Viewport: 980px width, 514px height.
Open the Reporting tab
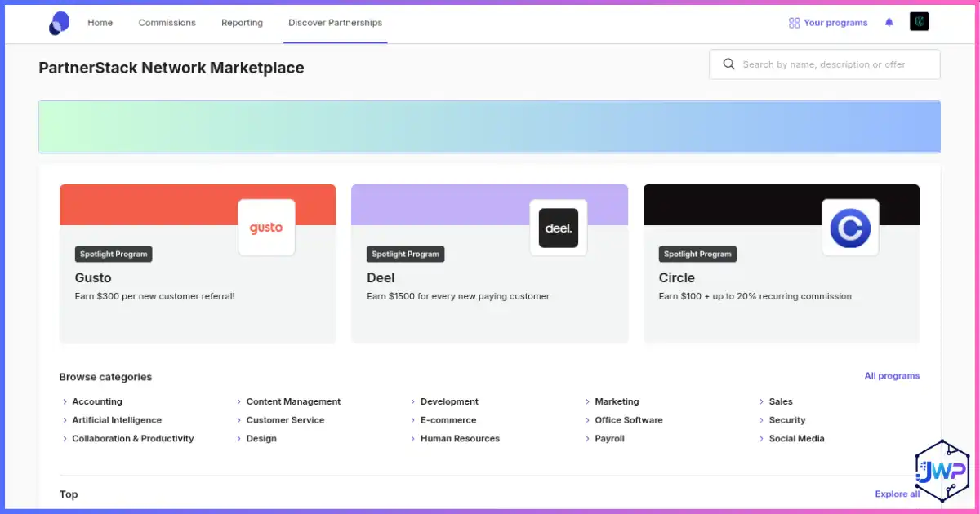coord(242,23)
